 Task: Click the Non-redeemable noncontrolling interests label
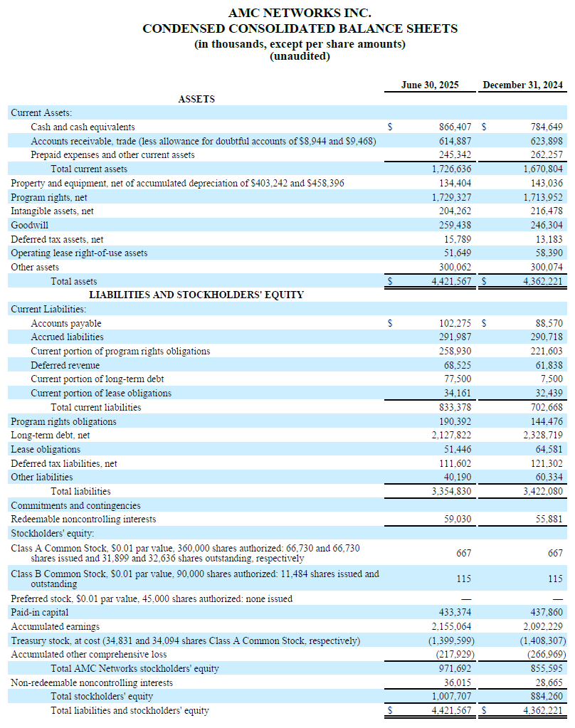(x=92, y=683)
